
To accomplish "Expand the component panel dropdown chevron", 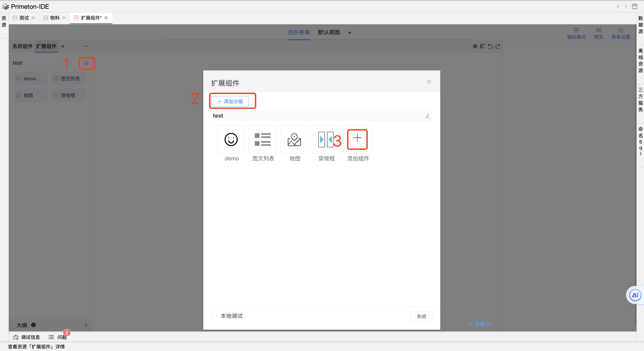I will [x=86, y=46].
